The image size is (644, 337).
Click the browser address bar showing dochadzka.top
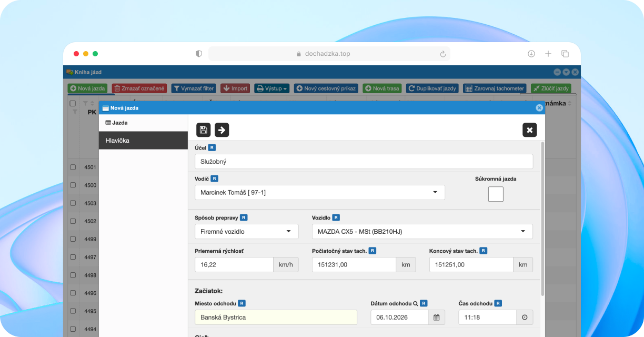click(329, 54)
